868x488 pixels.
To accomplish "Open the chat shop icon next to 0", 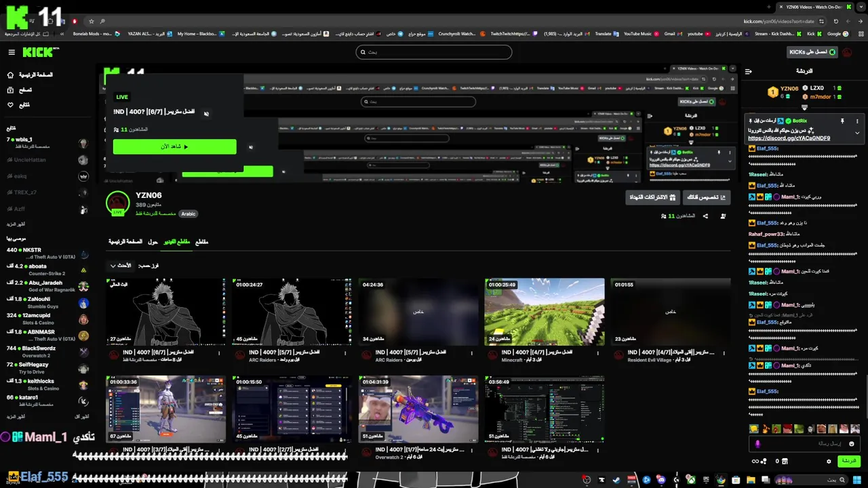I will [785, 462].
